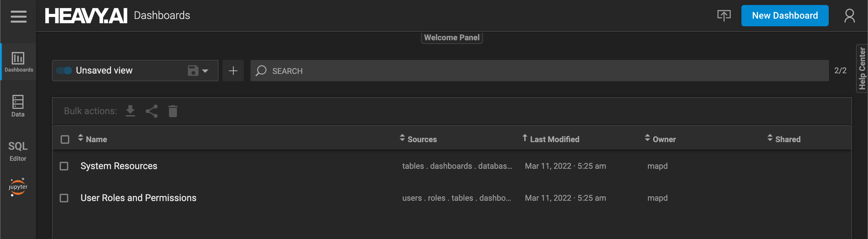Expand the save view dropdown arrow
This screenshot has height=239, width=868.
click(x=205, y=71)
